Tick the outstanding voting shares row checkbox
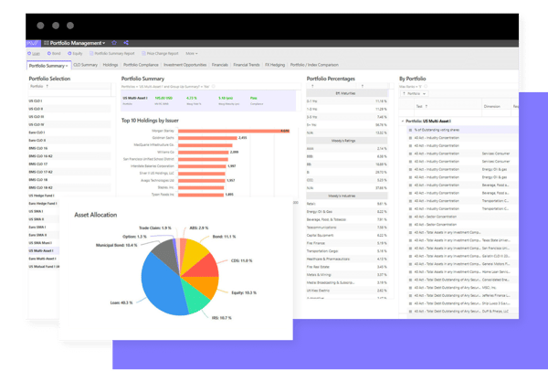Image resolution: width=548 pixels, height=392 pixels. 409,131
